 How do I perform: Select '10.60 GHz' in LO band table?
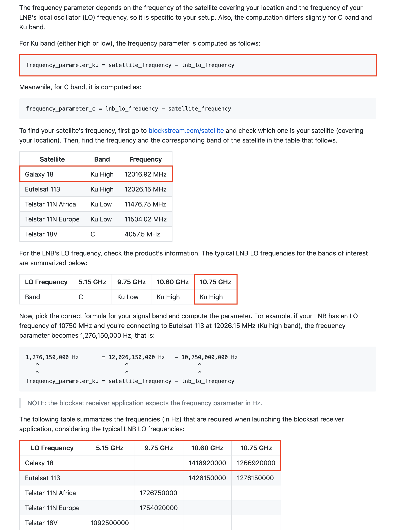(172, 282)
